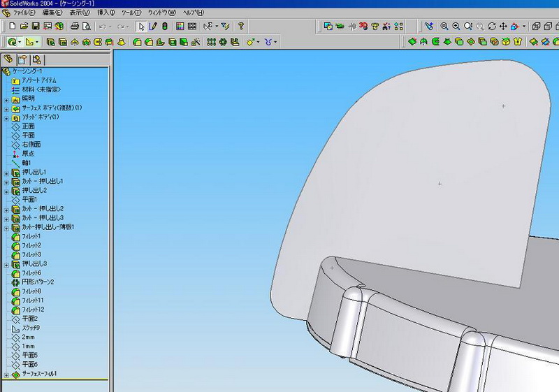Select the 2mm plane item
This screenshot has height=392, width=559.
coord(28,337)
